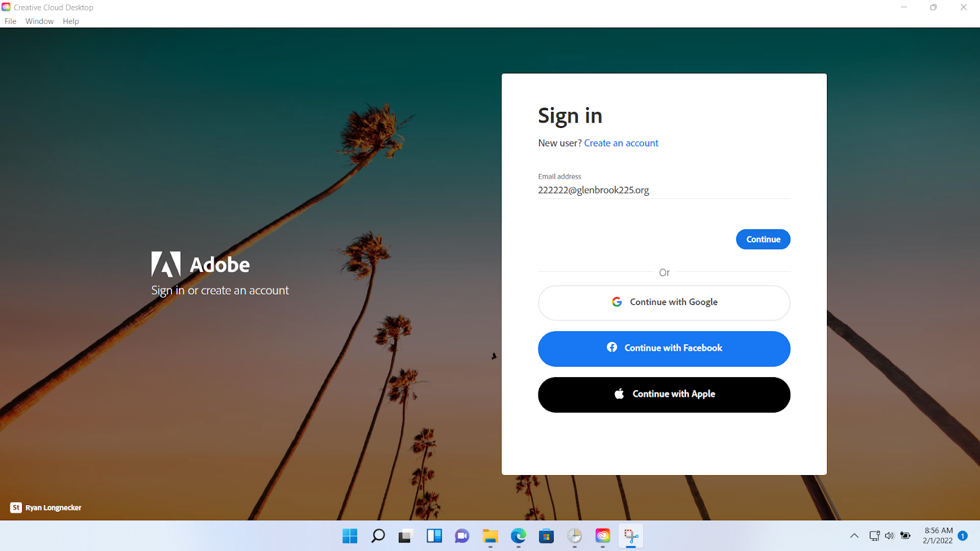Show hidden system tray icons chevron
Viewport: 980px width, 551px height.
coord(854,536)
